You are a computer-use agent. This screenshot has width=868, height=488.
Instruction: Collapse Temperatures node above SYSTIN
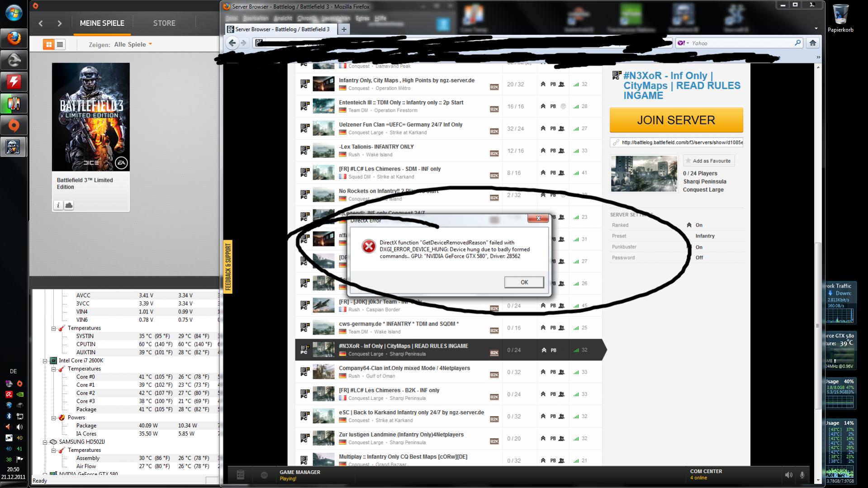[53, 328]
